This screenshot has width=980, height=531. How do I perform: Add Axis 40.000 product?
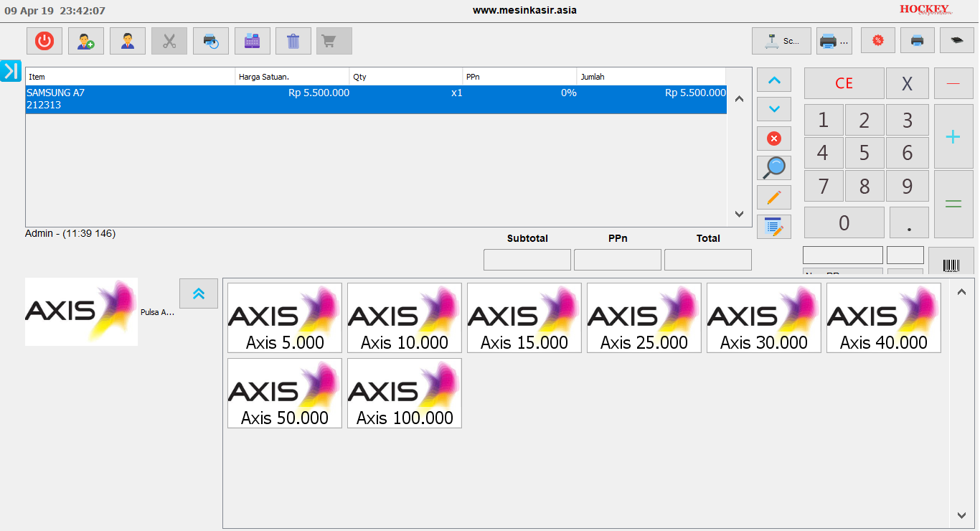pos(884,318)
